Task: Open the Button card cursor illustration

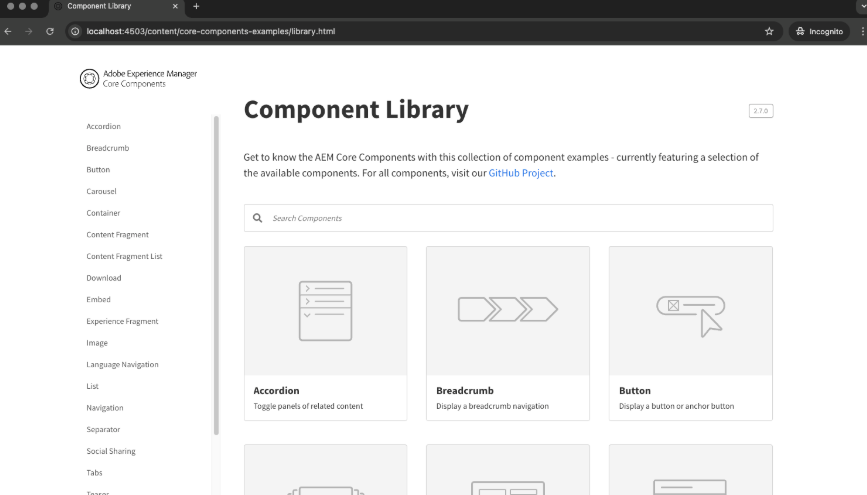Action: (x=691, y=316)
